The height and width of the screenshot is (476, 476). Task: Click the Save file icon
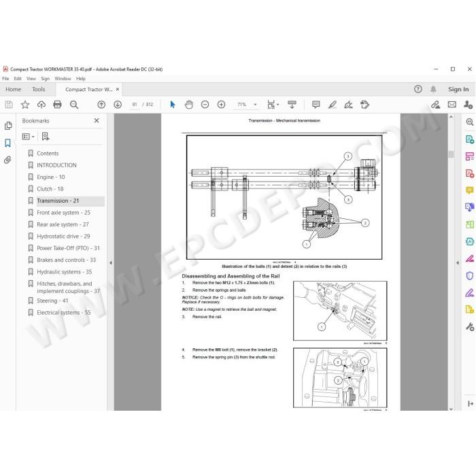[x=9, y=105]
